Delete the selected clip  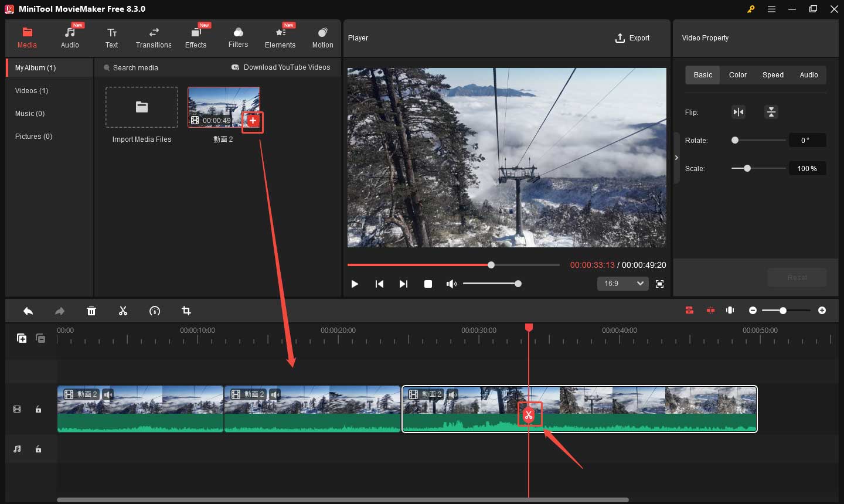tap(91, 311)
